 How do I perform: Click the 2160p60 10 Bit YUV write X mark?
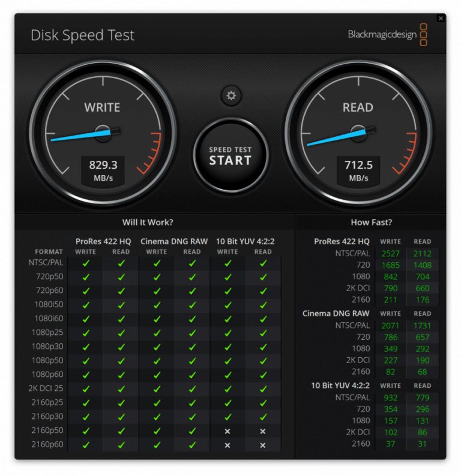click(x=227, y=445)
